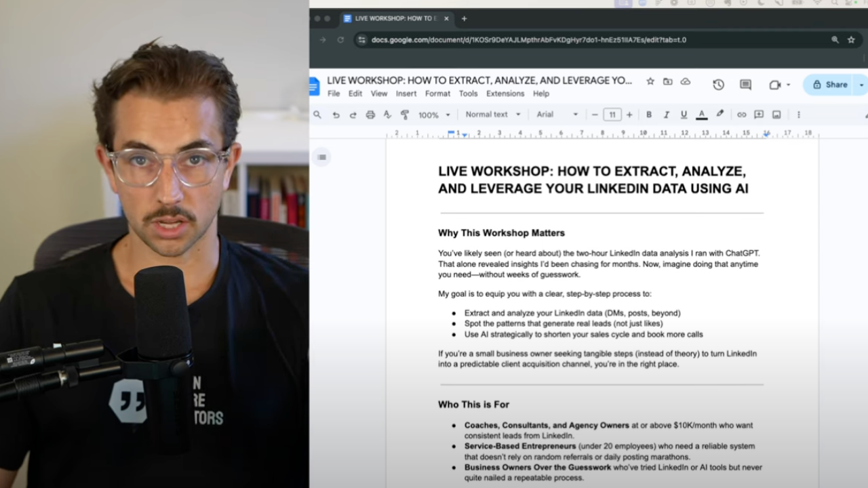Toggle bold formatting
Image resolution: width=868 pixels, height=488 pixels.
[x=649, y=115]
